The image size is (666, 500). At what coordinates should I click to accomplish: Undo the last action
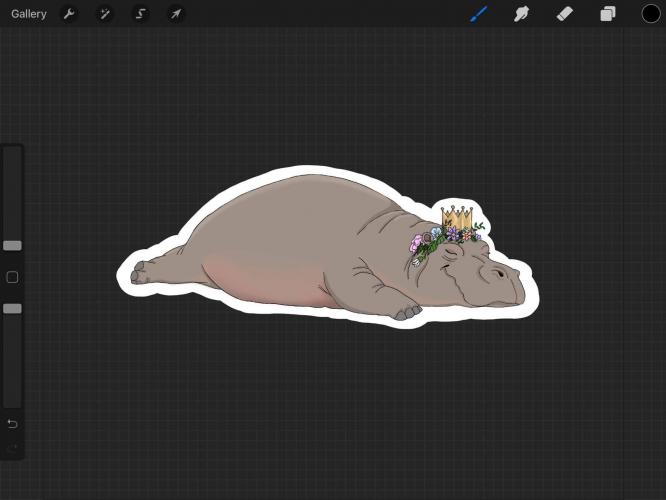click(12, 424)
